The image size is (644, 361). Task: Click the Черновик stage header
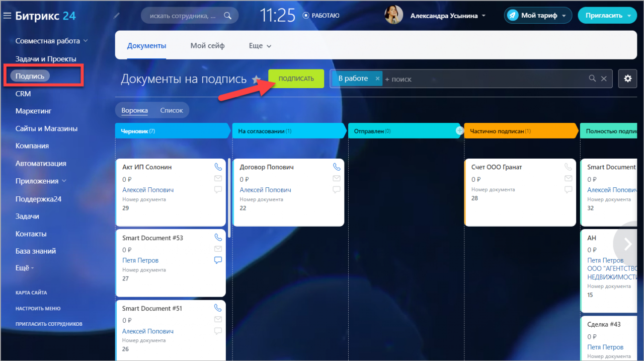pyautogui.click(x=173, y=131)
